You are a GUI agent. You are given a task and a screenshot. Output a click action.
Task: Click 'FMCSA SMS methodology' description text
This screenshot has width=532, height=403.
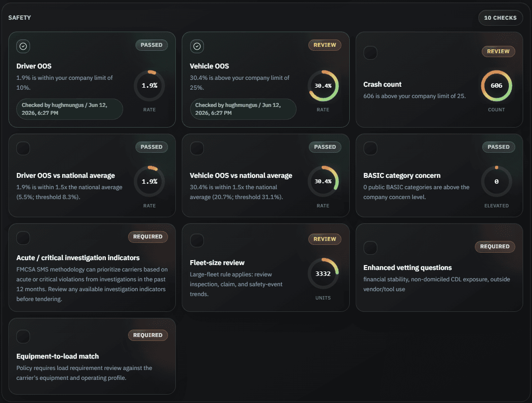(x=92, y=284)
